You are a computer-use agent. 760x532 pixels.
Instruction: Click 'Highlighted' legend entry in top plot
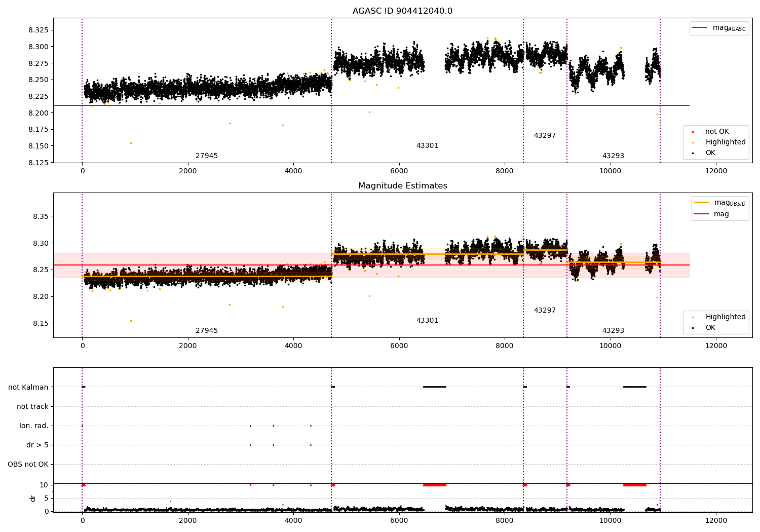pyautogui.click(x=725, y=142)
